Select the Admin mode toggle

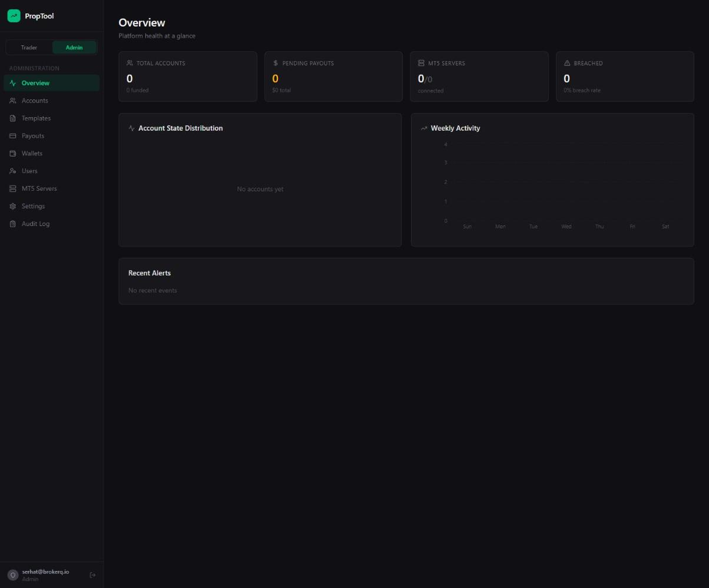(74, 48)
